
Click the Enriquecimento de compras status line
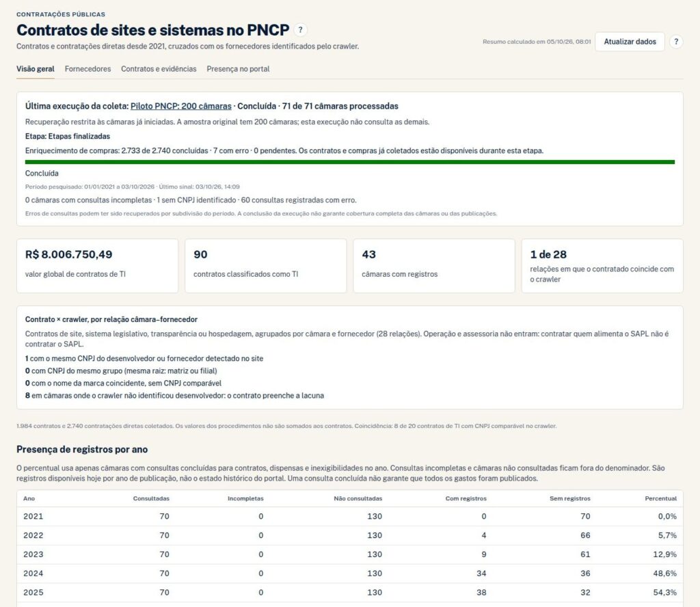tap(284, 151)
